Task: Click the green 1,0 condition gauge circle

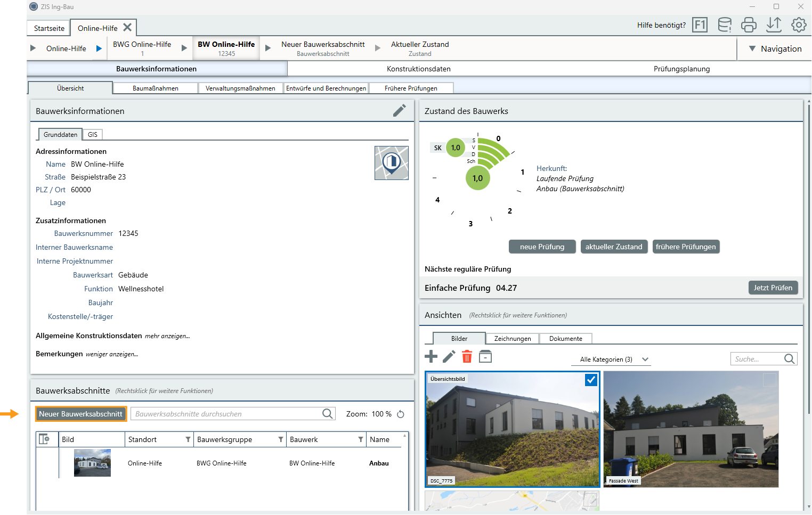Action: (477, 178)
